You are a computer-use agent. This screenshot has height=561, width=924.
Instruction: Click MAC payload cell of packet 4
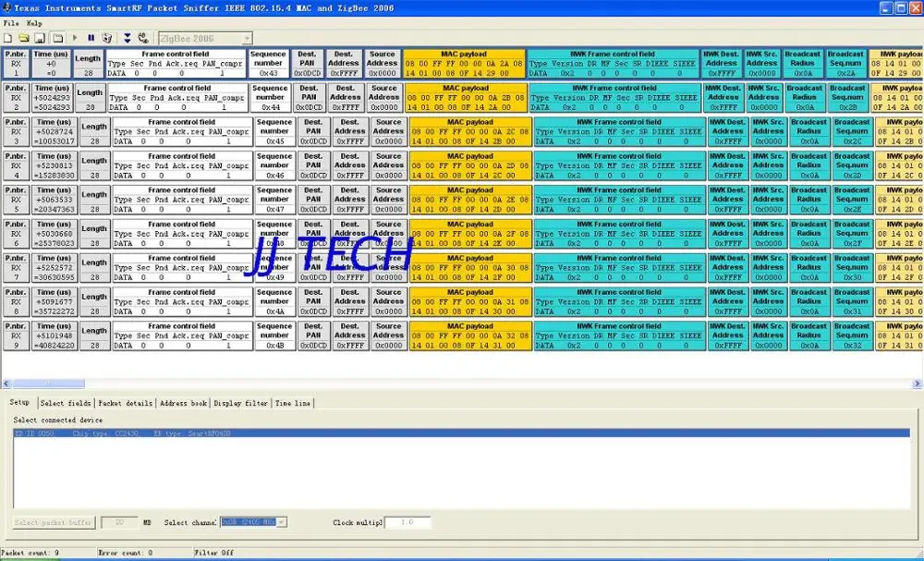(x=470, y=165)
